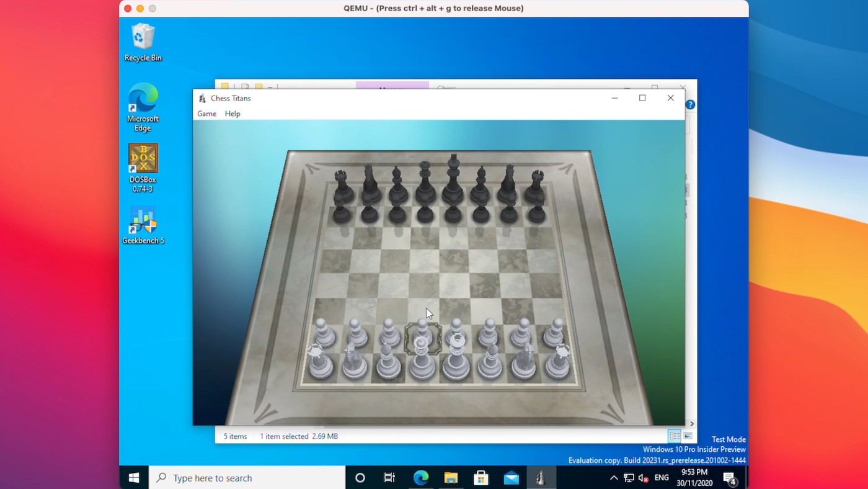Open File Explorer from the taskbar
This screenshot has width=868, height=489.
point(451,478)
